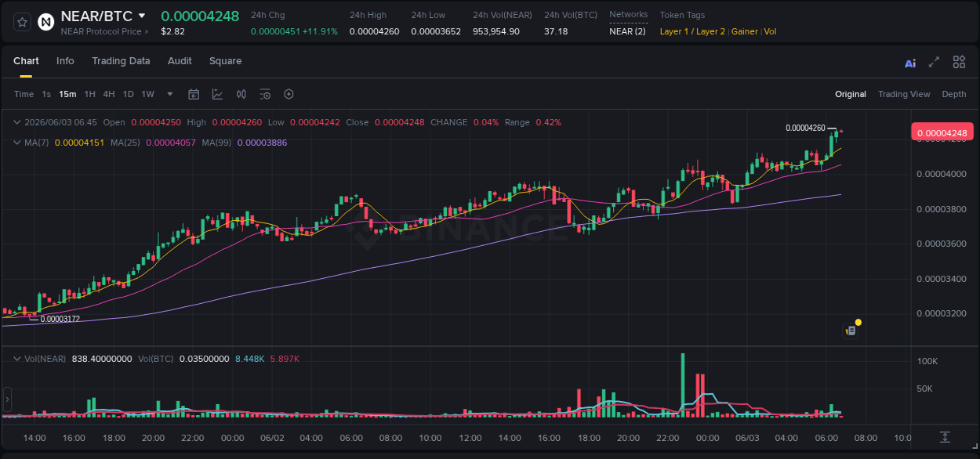
Task: Open the news notes icon with yellow dot
Action: click(851, 331)
